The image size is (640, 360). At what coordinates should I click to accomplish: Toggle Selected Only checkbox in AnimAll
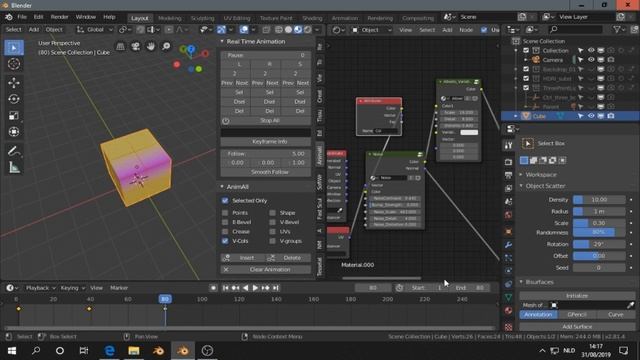(225, 200)
